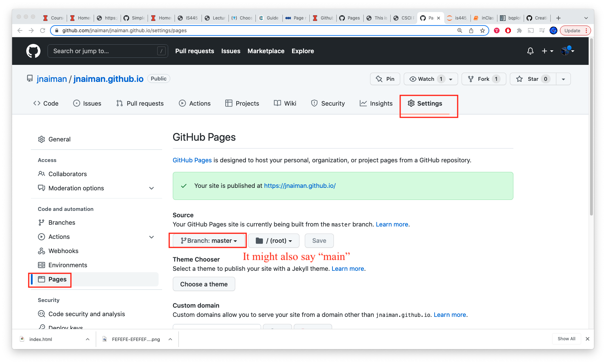Open the / (root) folder dropdown
The image size is (606, 364).
(x=274, y=241)
